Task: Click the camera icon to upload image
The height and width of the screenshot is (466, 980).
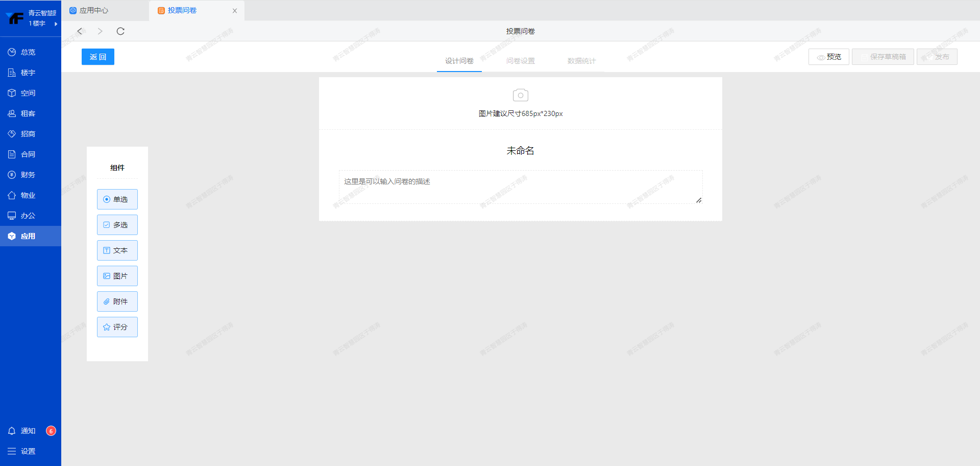Action: point(520,96)
